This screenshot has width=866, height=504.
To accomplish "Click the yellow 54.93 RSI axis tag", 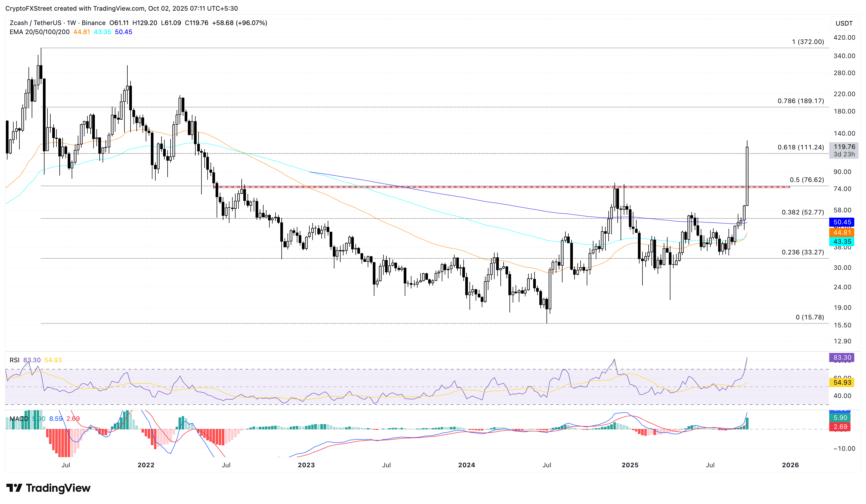I will coord(841,382).
